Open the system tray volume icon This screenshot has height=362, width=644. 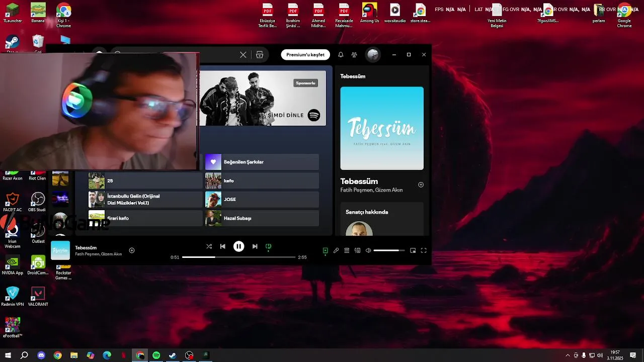(x=600, y=355)
